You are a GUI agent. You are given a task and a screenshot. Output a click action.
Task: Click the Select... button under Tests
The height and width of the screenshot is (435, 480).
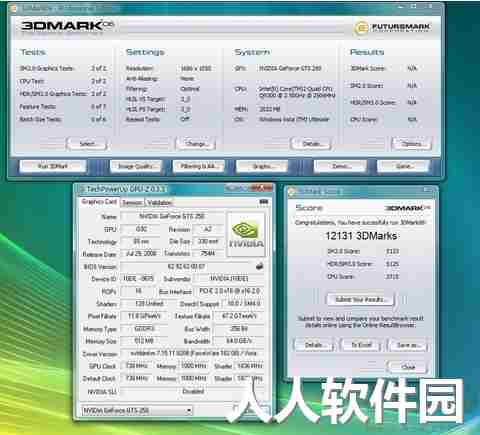click(87, 144)
